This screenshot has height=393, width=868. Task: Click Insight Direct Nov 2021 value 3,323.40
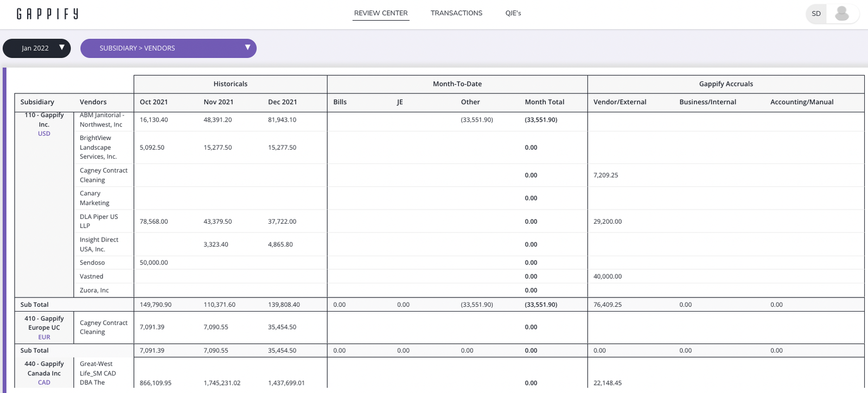tap(216, 245)
